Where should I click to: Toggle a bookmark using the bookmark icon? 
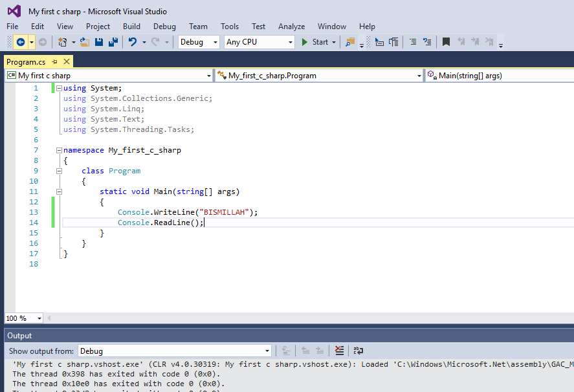446,41
